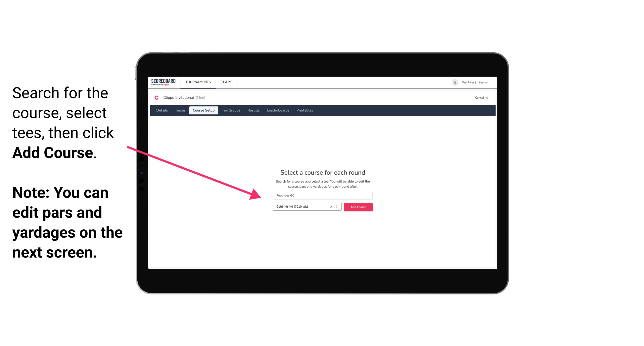Screen dimensions: 644x346
Task: Switch to the Details tab
Action: click(161, 110)
